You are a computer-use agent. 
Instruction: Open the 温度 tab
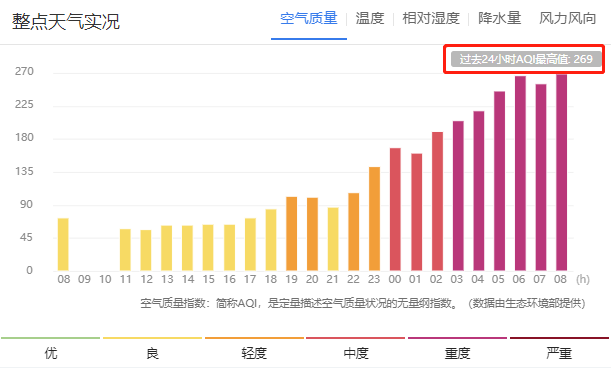370,18
